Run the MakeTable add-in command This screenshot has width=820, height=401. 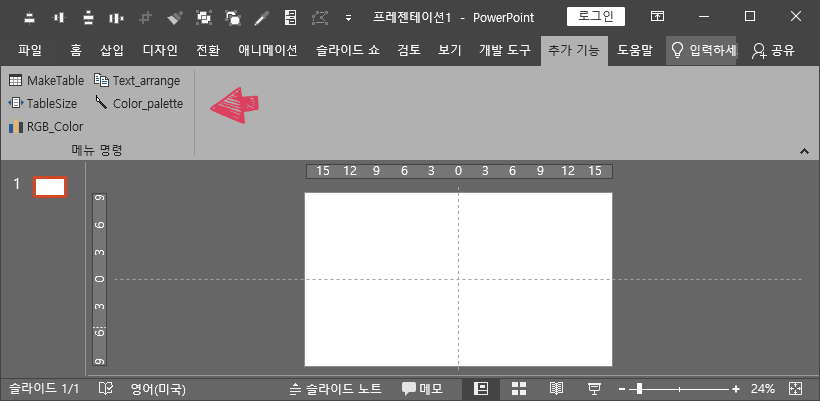click(46, 81)
